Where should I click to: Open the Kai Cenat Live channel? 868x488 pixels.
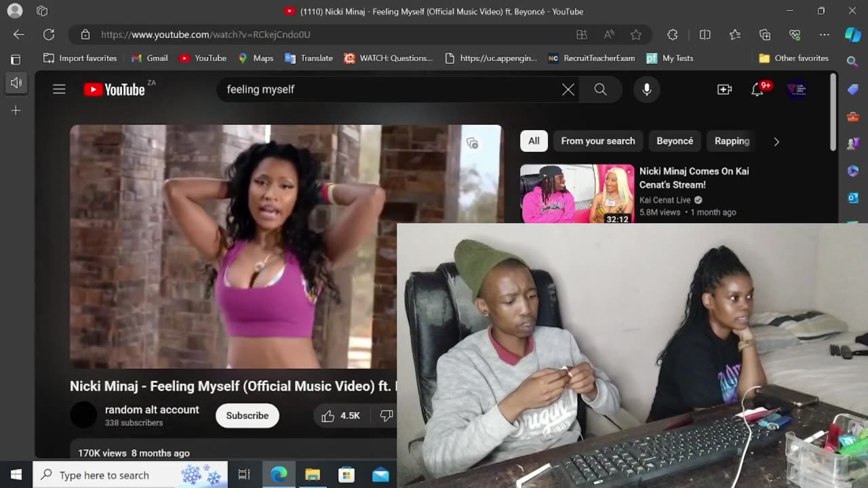tap(665, 200)
